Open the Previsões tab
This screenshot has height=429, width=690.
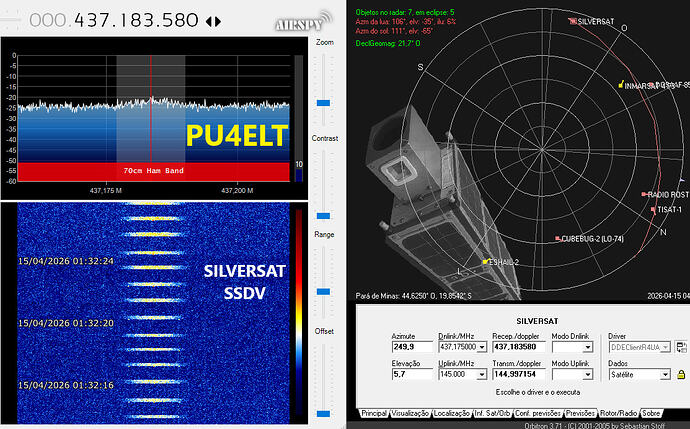coord(580,414)
